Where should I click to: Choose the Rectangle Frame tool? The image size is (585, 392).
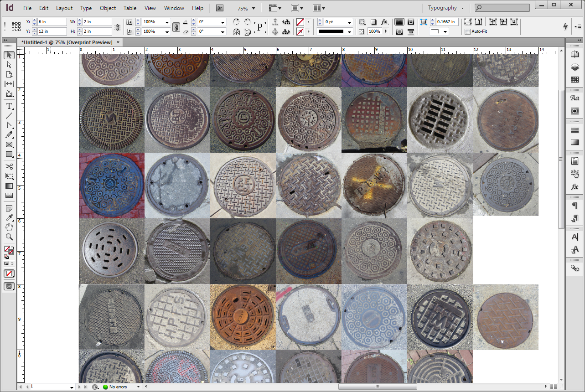click(9, 144)
